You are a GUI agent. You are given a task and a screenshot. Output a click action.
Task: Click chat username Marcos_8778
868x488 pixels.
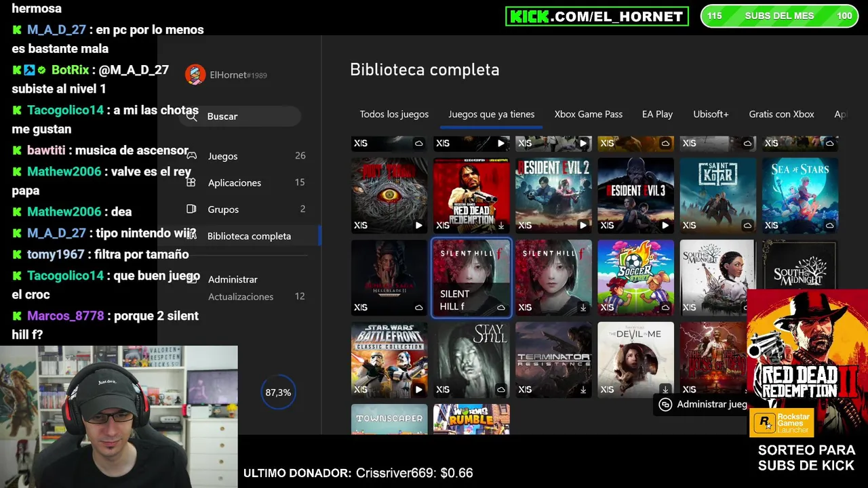tap(66, 316)
